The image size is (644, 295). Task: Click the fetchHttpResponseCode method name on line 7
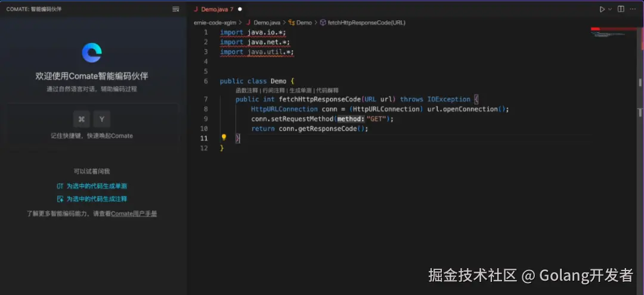coord(320,99)
